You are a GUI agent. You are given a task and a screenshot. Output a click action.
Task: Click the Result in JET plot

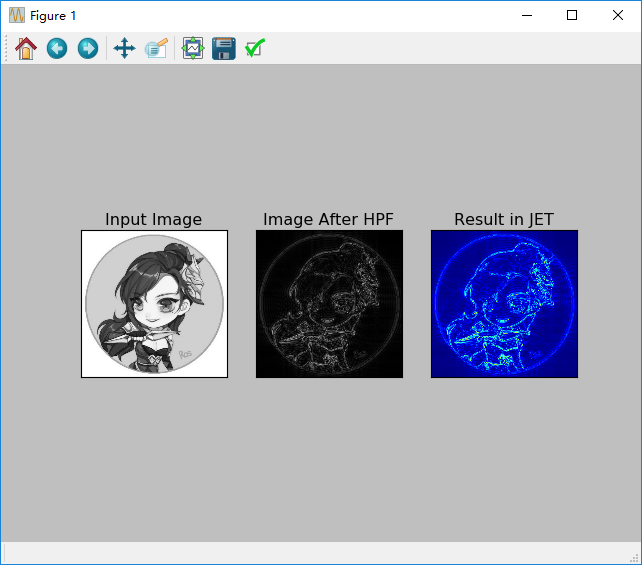pyautogui.click(x=504, y=304)
